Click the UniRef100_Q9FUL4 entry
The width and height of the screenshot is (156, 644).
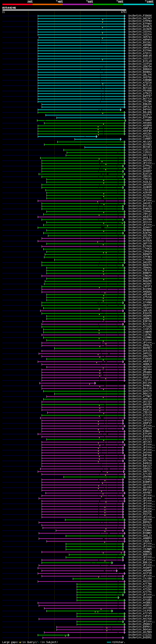pos(140,107)
